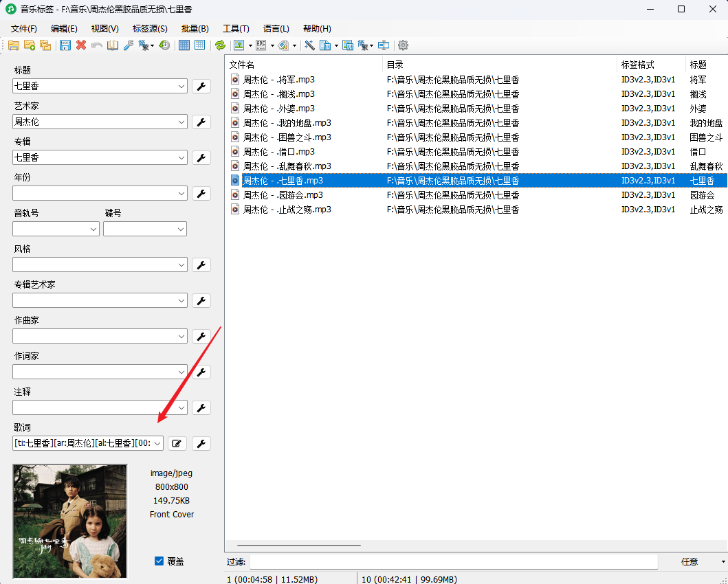Screen dimensions: 728x584
Task: Click the green refresh arrows icon
Action: pos(220,45)
